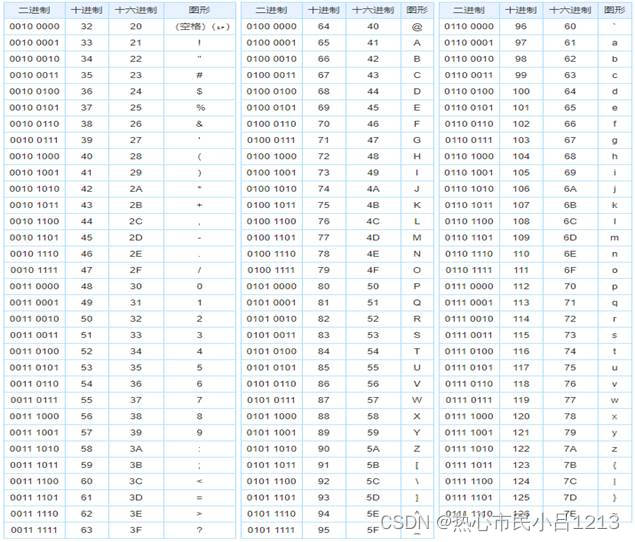
Task: Click the binary value 0010 0011
Action: pos(34,75)
